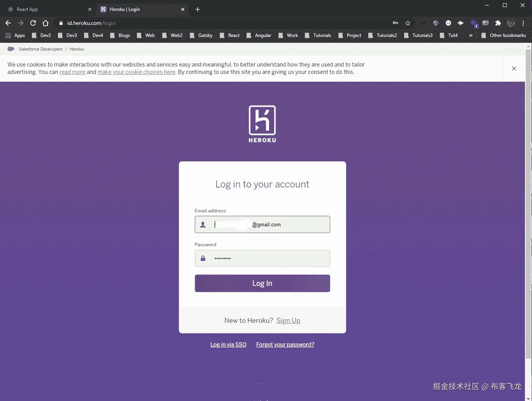The width and height of the screenshot is (532, 401).
Task: Click the Log in via SSO link
Action: (228, 344)
